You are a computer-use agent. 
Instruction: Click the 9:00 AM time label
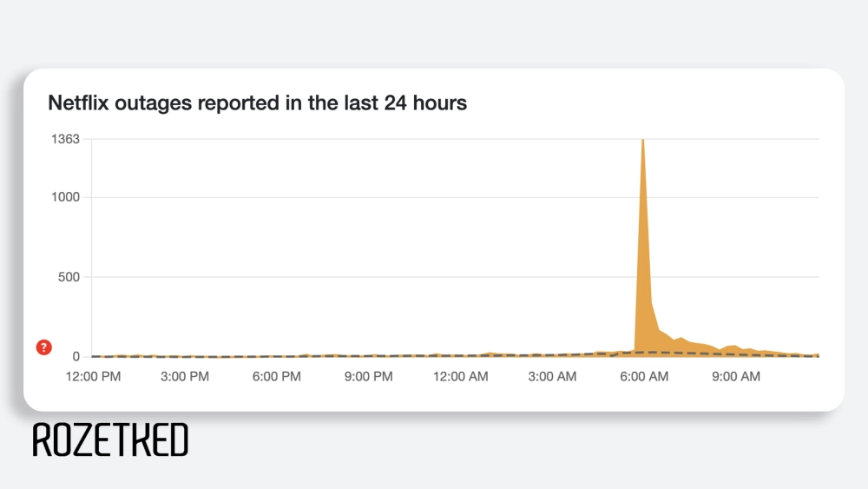click(x=736, y=377)
